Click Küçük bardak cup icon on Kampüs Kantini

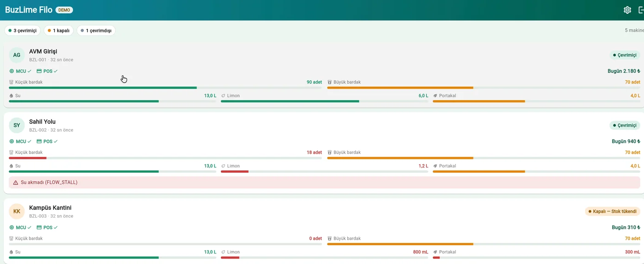[11, 238]
